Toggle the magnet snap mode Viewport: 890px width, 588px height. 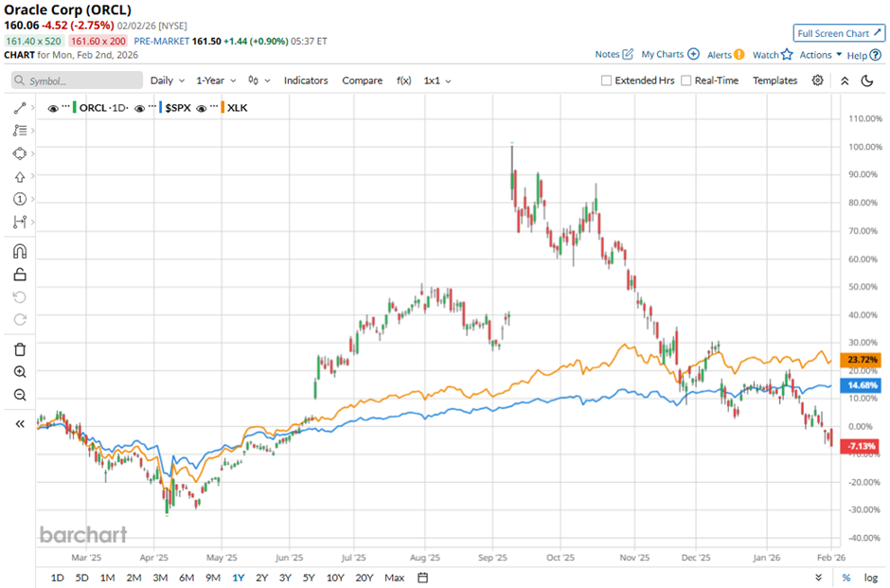pos(20,252)
